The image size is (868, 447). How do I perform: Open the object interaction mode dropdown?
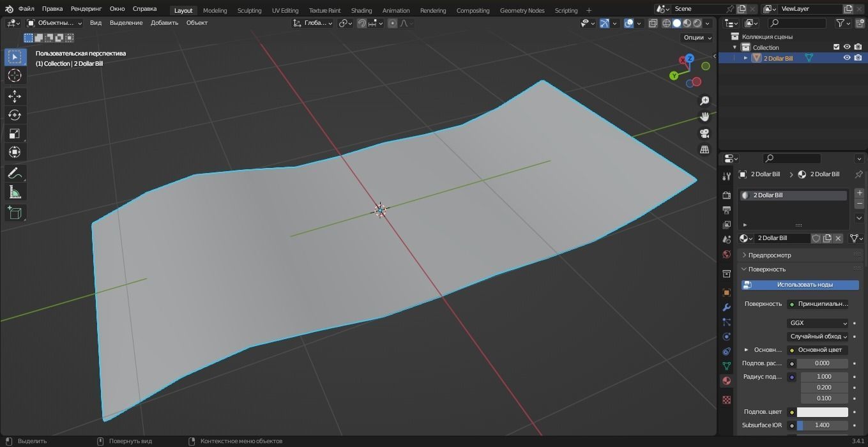click(x=54, y=23)
